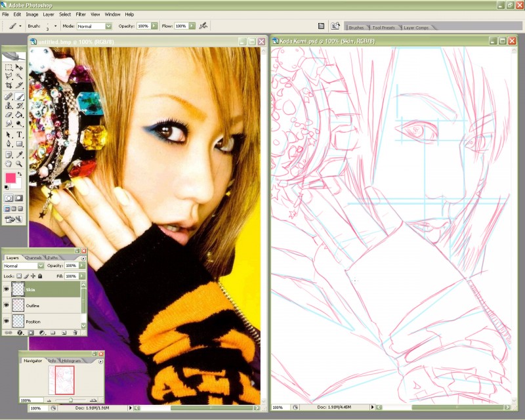This screenshot has width=525, height=420.
Task: Select the Notes tool
Action: (9, 155)
